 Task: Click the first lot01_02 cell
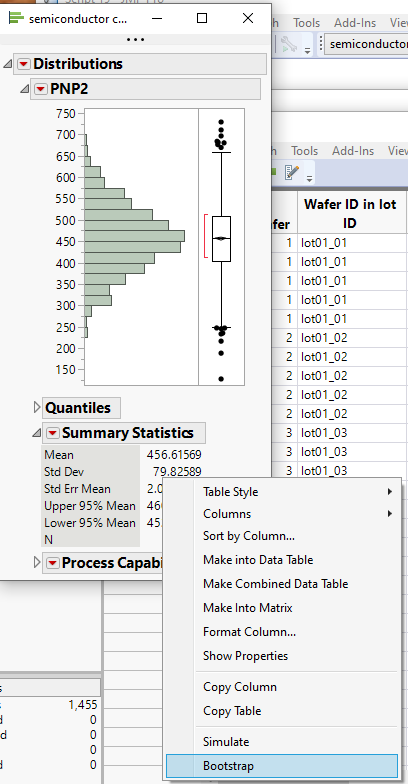point(352,338)
